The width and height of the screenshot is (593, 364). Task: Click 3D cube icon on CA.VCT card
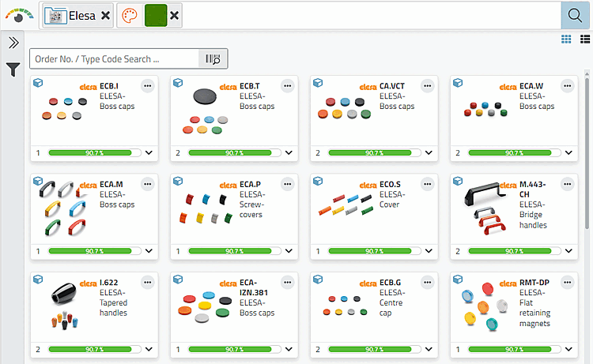[318, 83]
